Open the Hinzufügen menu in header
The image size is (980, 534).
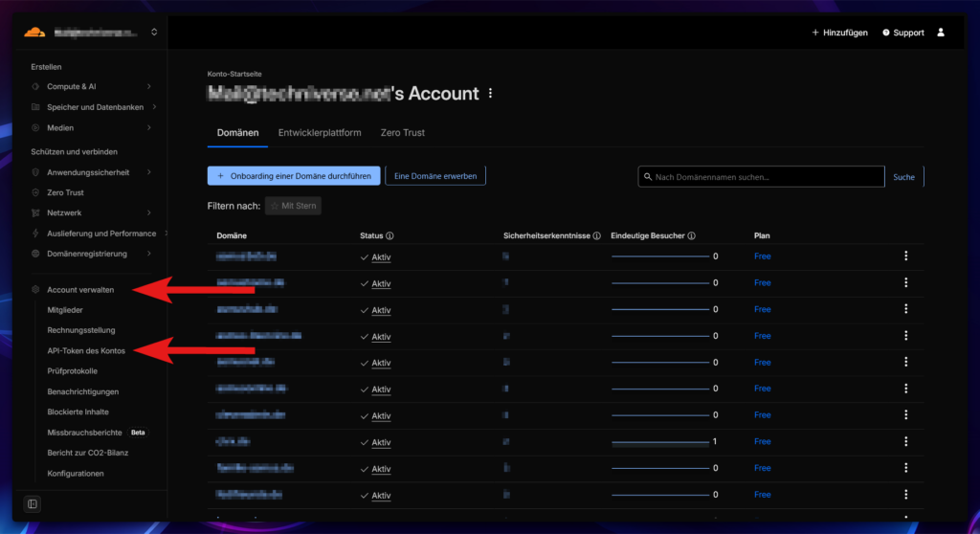839,33
